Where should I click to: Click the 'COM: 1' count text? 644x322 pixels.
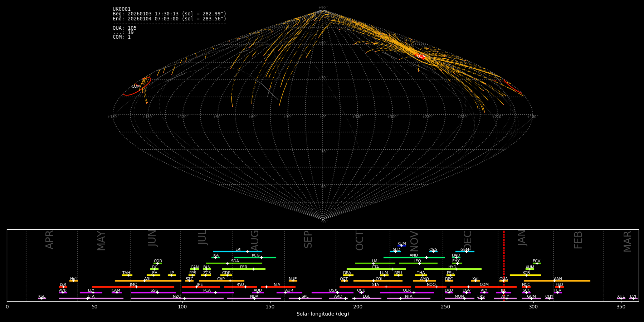point(122,37)
